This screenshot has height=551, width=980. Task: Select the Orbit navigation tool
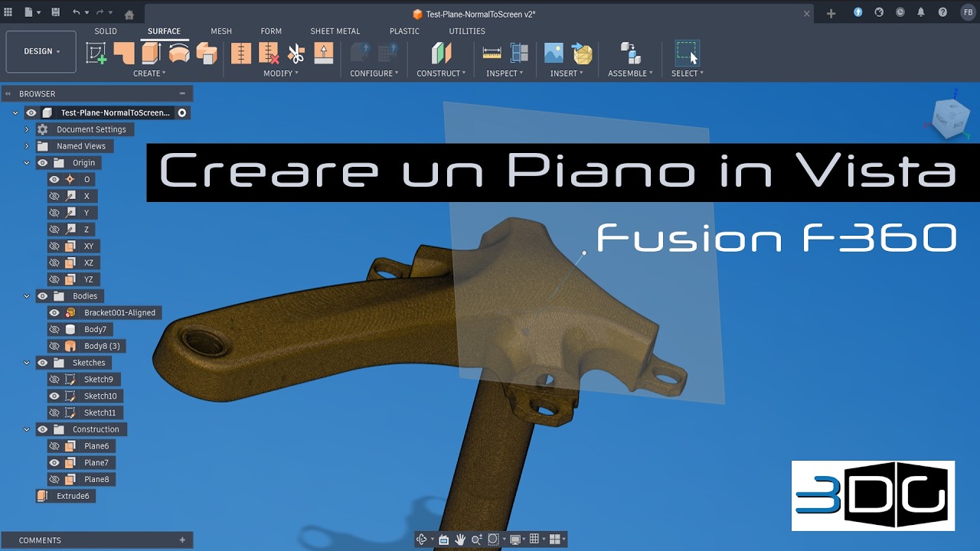click(x=421, y=540)
